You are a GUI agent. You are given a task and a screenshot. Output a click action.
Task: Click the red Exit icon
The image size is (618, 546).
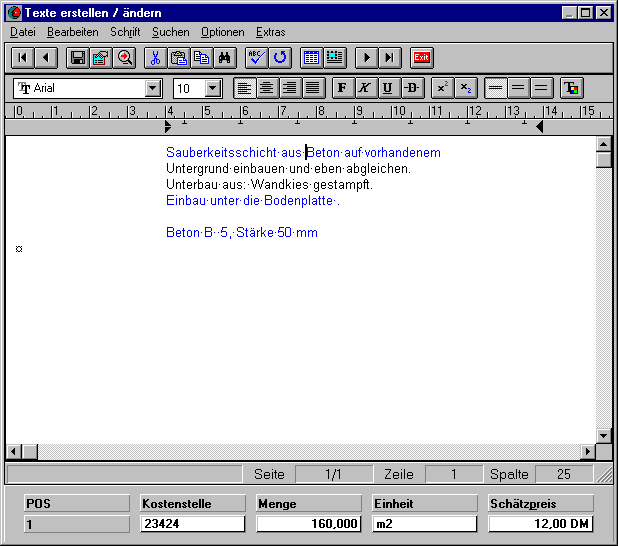(421, 58)
